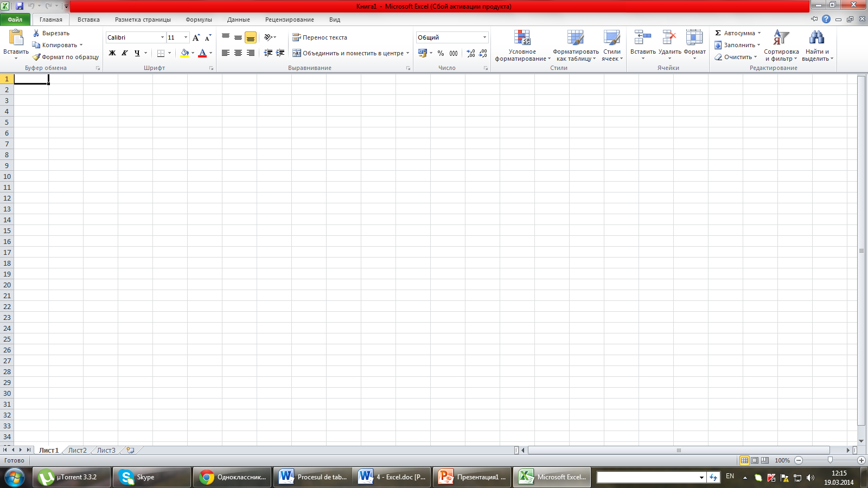Click the AutoSum (Автосумма) sigma icon
The image size is (868, 488).
[x=718, y=33]
